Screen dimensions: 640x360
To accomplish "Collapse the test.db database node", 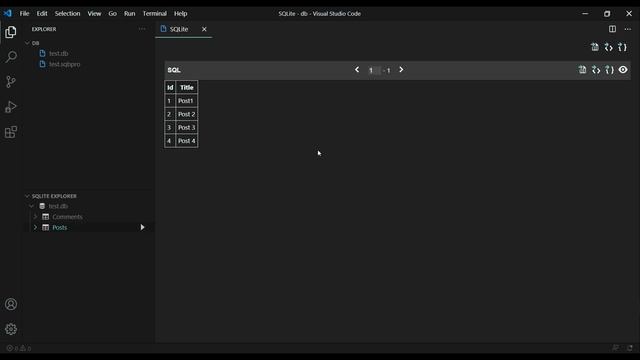I will pyautogui.click(x=31, y=206).
